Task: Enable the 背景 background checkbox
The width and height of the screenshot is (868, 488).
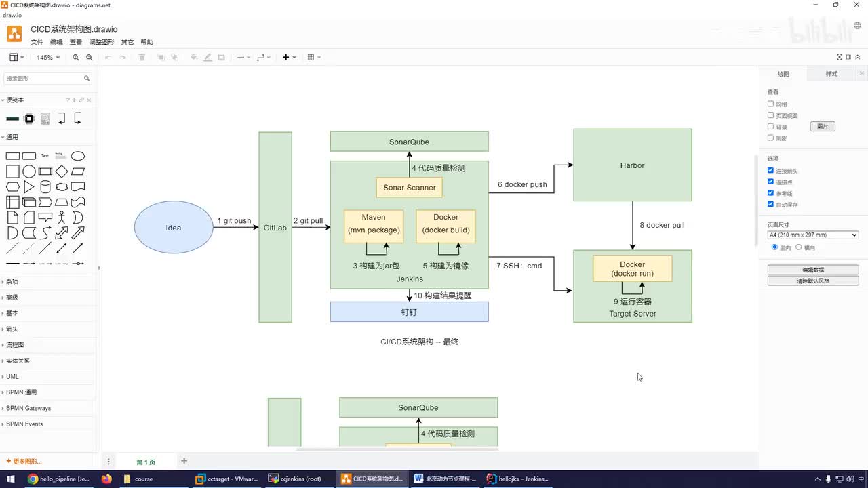Action: pos(770,127)
